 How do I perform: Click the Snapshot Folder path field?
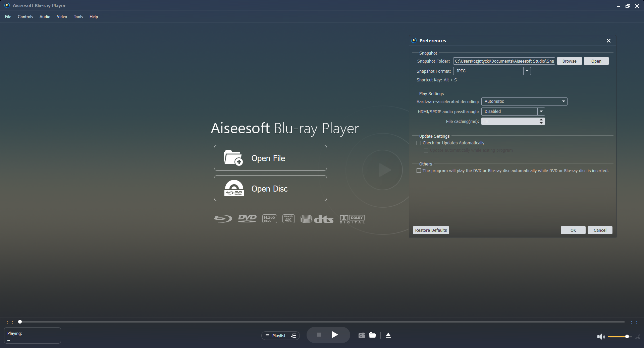(x=504, y=61)
